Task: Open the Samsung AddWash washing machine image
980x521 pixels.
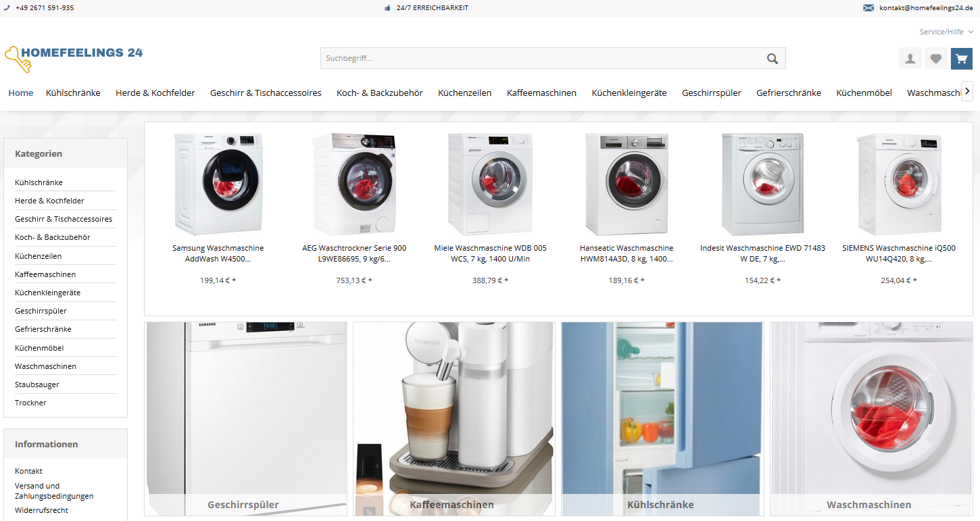Action: pyautogui.click(x=218, y=184)
